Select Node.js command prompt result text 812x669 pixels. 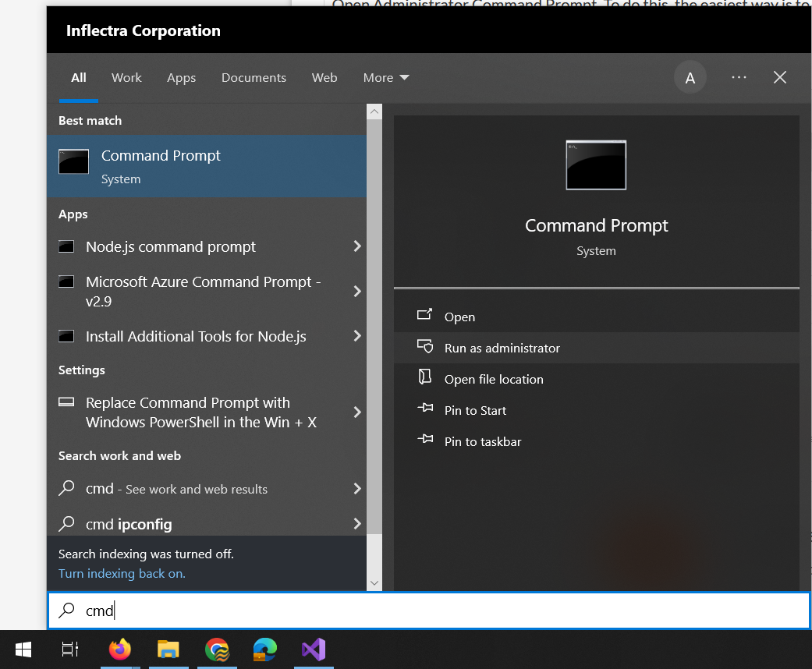coord(170,246)
